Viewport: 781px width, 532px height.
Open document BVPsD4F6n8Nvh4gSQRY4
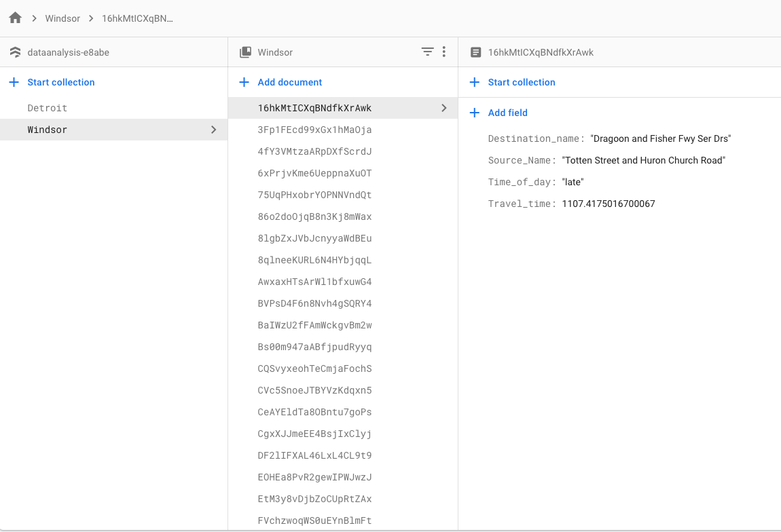tap(314, 303)
